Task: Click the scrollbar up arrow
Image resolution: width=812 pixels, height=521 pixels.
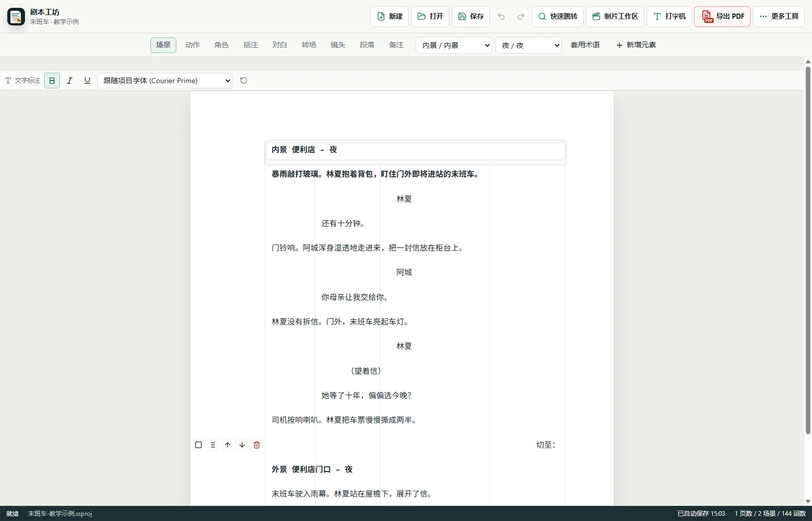Action: (808, 62)
